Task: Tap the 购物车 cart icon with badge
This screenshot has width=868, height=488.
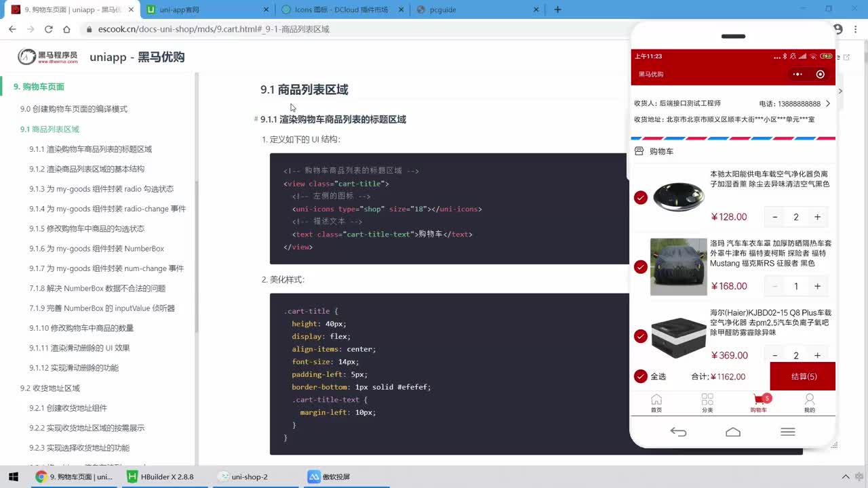Action: [x=759, y=403]
